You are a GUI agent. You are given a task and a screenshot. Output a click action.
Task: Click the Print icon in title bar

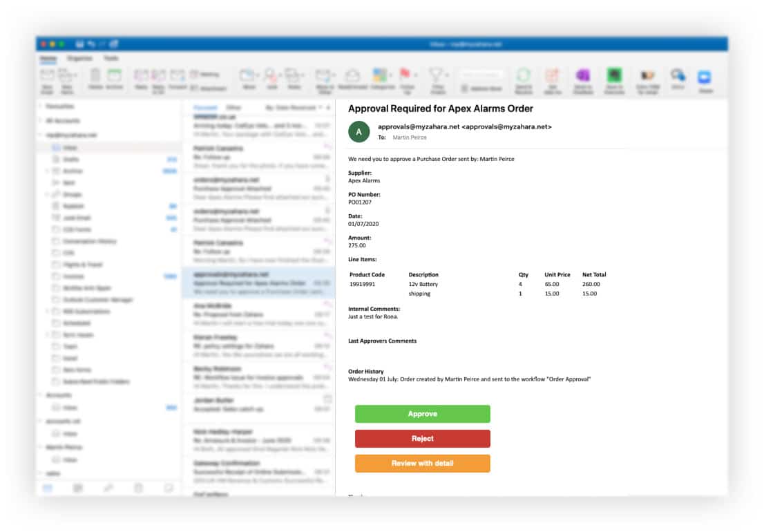tap(114, 44)
